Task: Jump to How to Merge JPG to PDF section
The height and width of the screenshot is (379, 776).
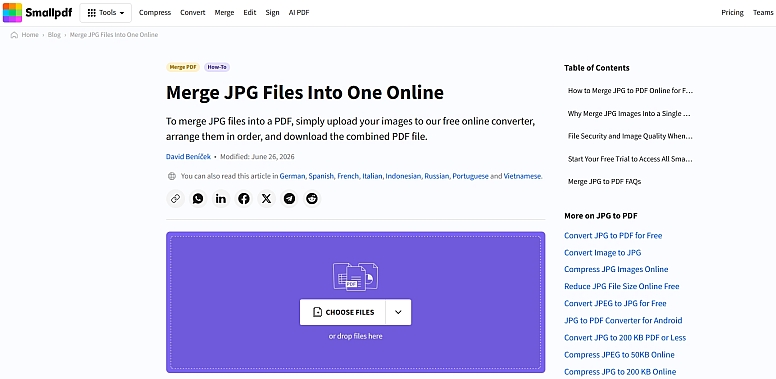Action: tap(630, 91)
